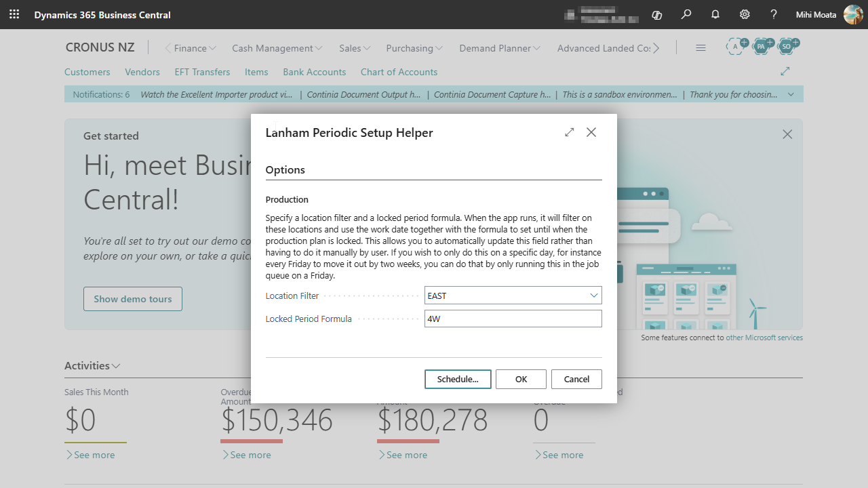This screenshot has width=868, height=488.
Task: Click the CRONUS NZ company name
Action: [100, 47]
